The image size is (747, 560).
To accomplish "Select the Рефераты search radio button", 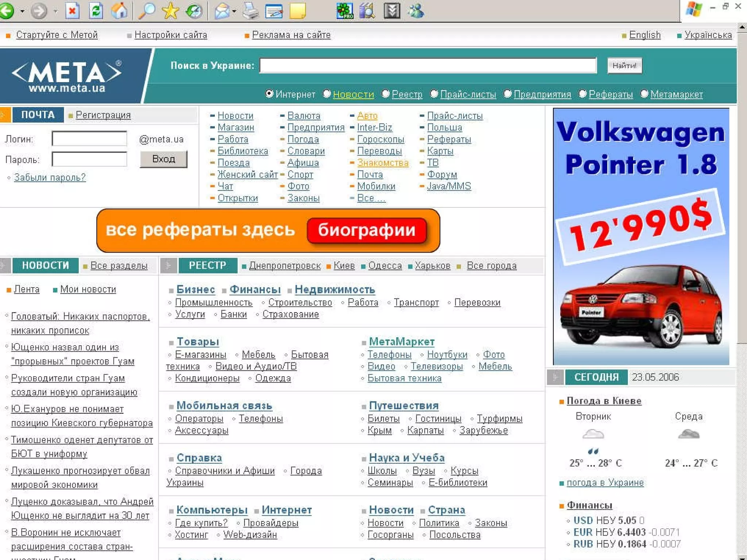I will (x=582, y=94).
